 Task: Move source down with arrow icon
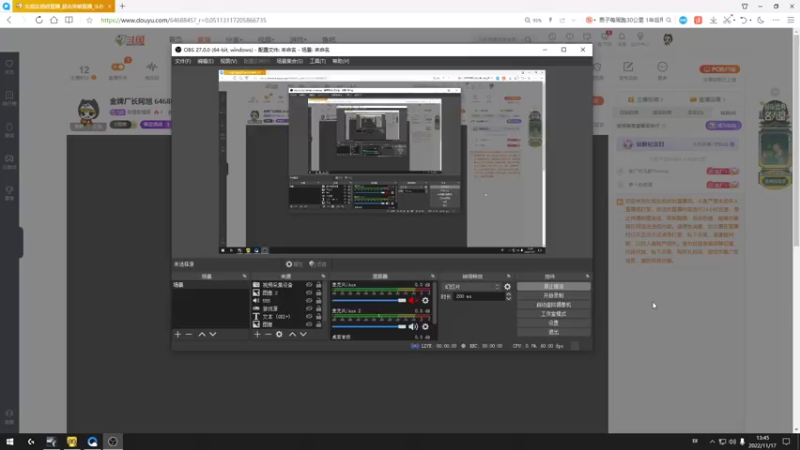pyautogui.click(x=303, y=334)
